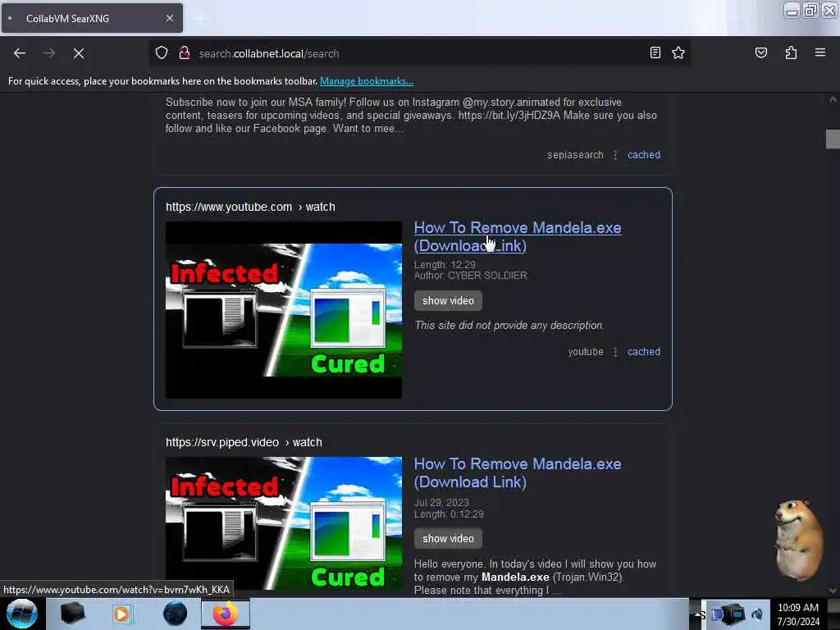Click the sepiasearch engine label
The height and width of the screenshot is (630, 840).
575,155
